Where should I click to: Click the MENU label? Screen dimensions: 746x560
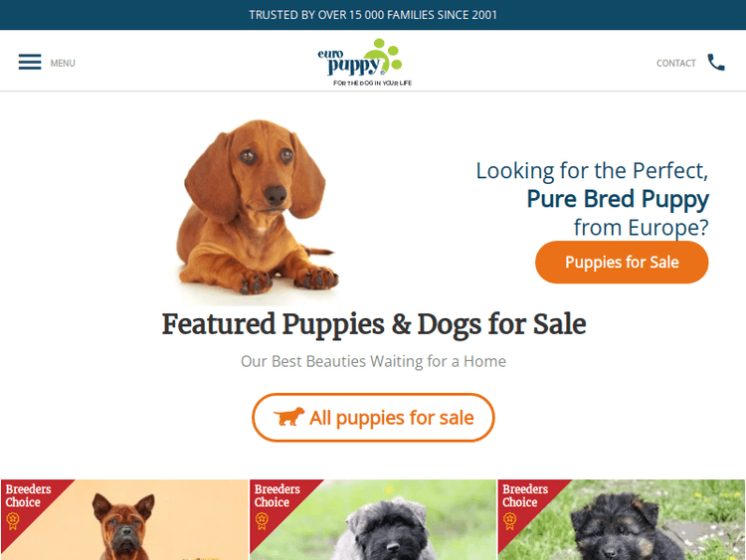click(x=63, y=64)
